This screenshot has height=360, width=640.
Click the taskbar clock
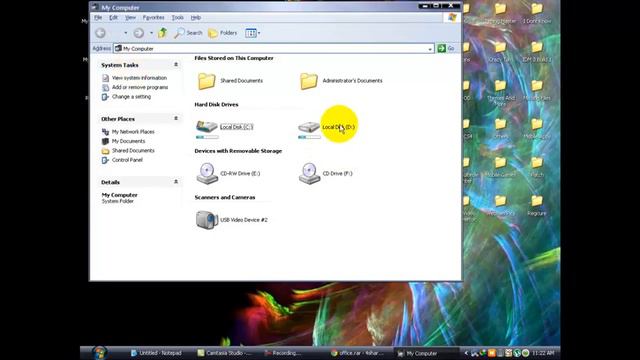tap(543, 353)
